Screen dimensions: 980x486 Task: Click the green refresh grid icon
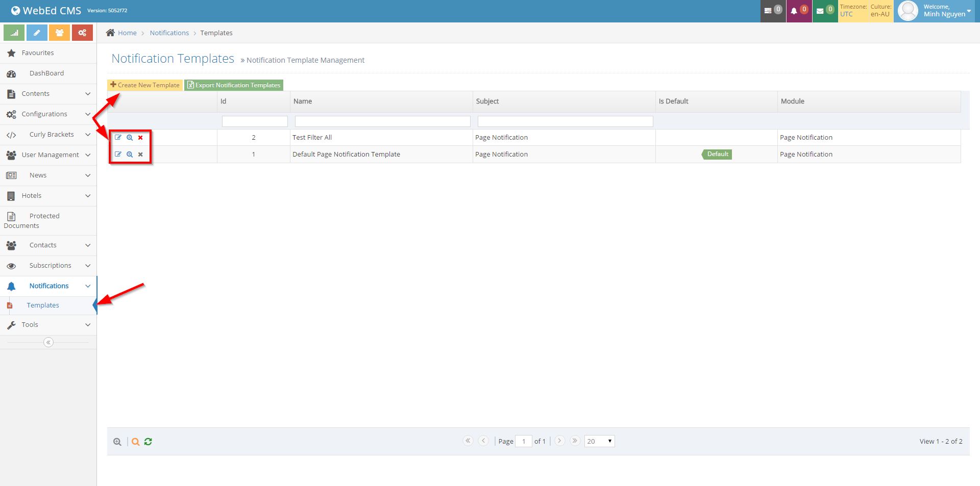tap(148, 442)
